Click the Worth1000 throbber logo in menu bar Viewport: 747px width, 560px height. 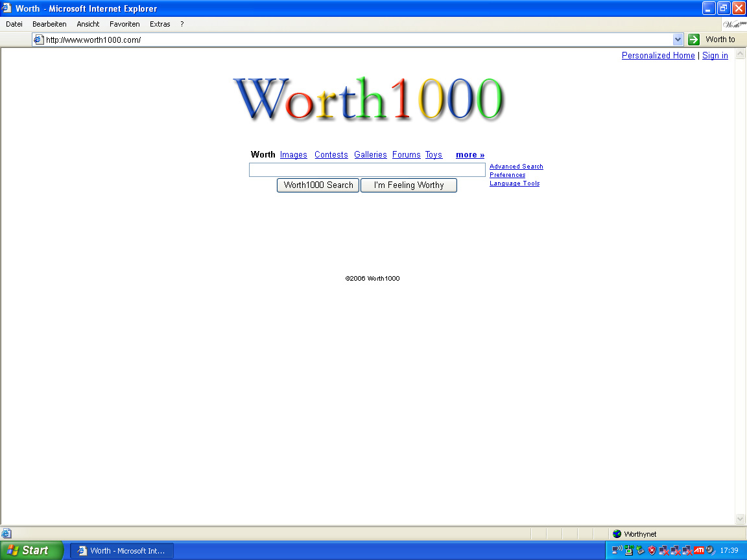[x=735, y=24]
